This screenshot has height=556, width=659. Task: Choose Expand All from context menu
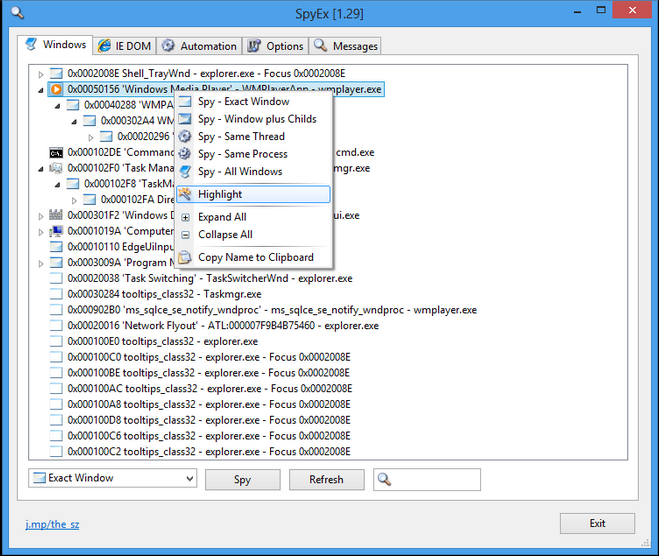(253, 217)
